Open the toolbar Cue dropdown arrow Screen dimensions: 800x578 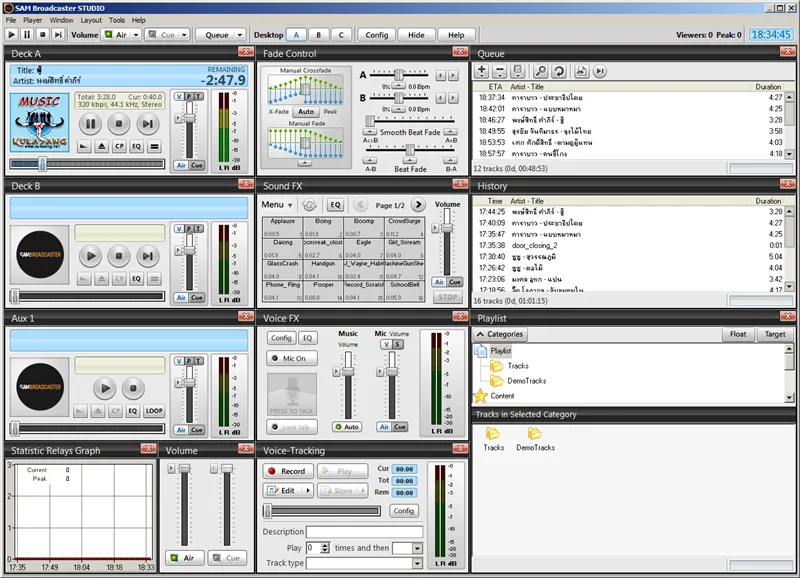coord(184,35)
